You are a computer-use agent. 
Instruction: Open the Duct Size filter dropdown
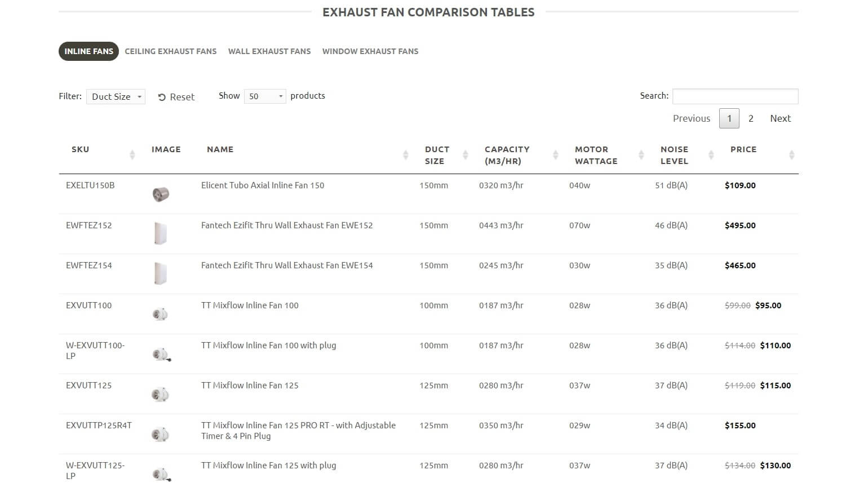tap(116, 96)
